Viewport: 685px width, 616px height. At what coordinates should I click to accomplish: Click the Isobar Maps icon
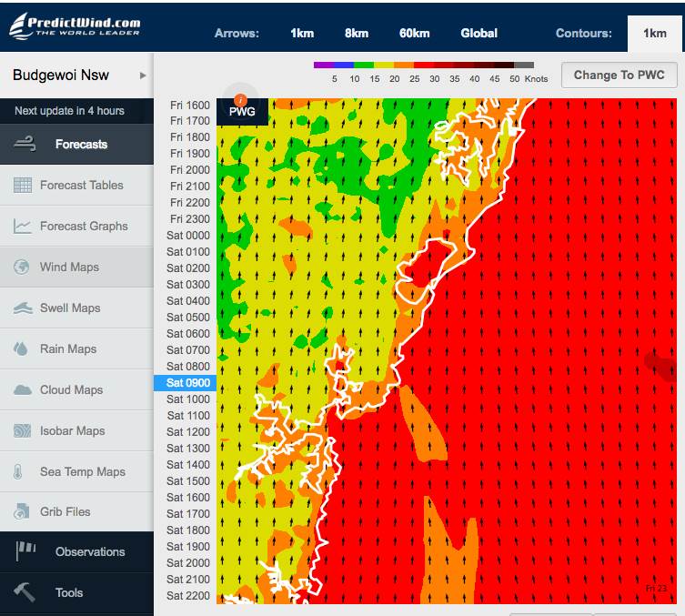coord(23,431)
